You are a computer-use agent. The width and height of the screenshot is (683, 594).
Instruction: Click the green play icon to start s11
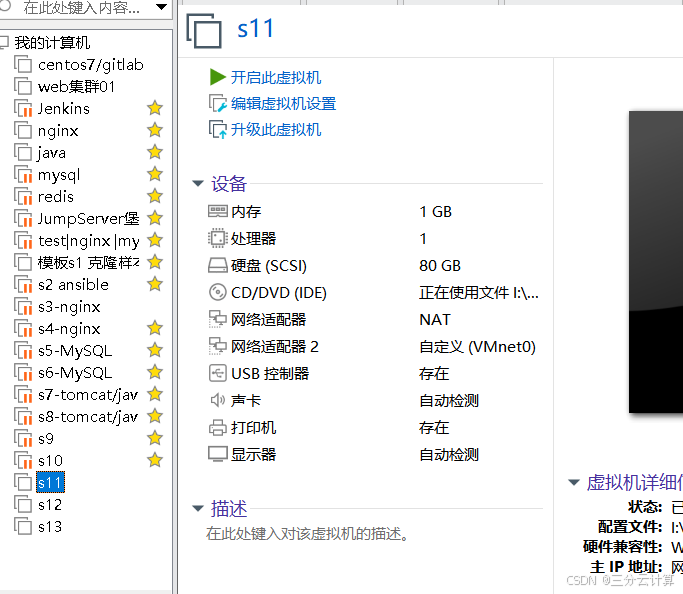point(217,77)
